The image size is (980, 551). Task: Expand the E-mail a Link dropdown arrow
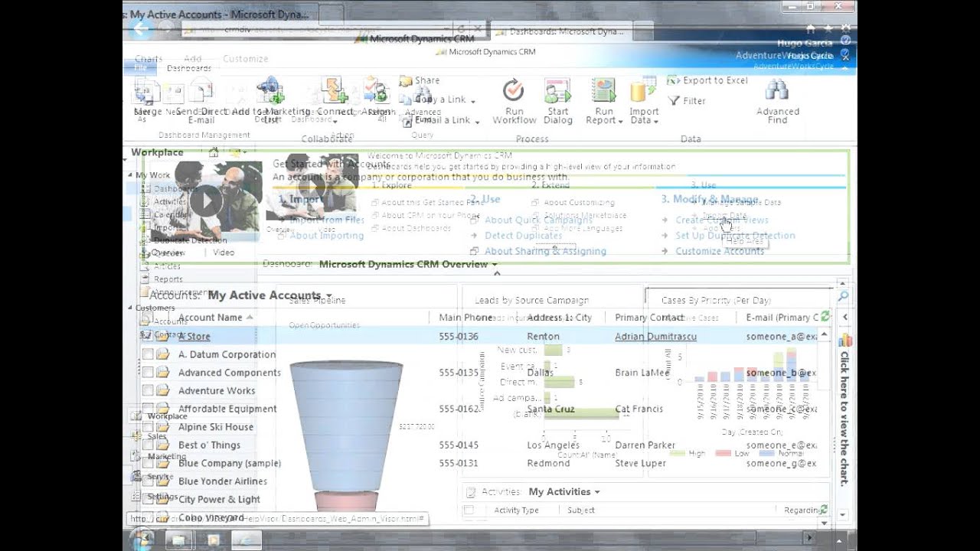476,121
